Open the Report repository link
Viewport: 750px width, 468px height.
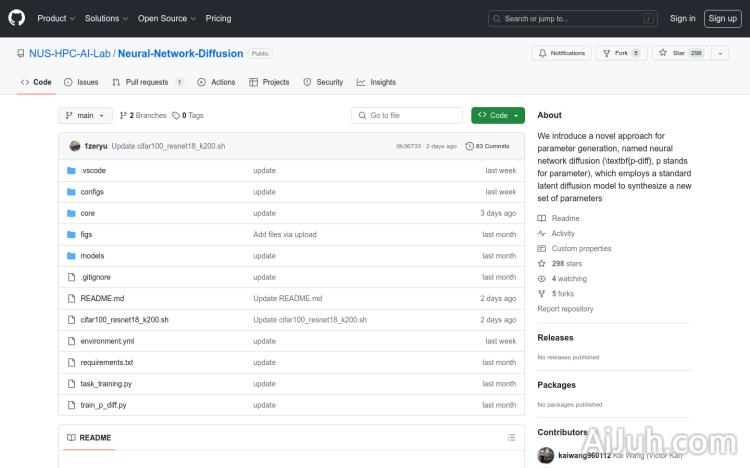(x=565, y=309)
